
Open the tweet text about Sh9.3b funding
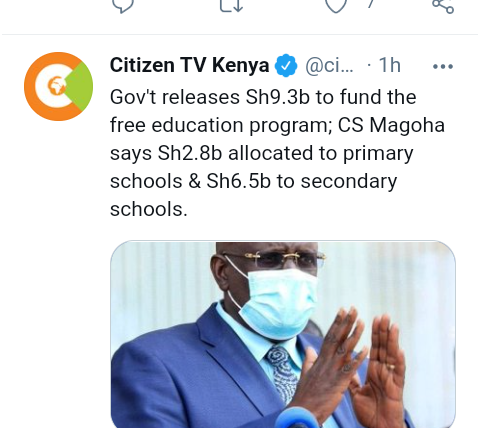277,153
